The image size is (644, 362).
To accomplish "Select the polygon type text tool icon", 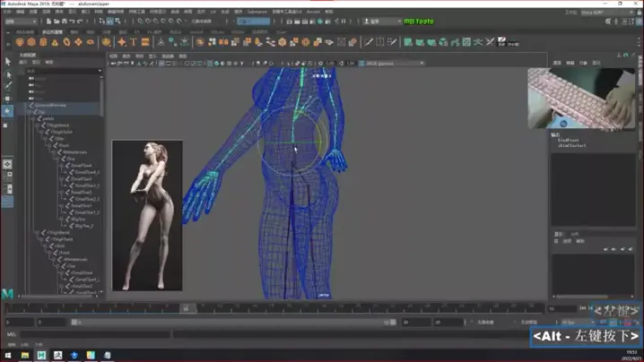I will 134,42.
